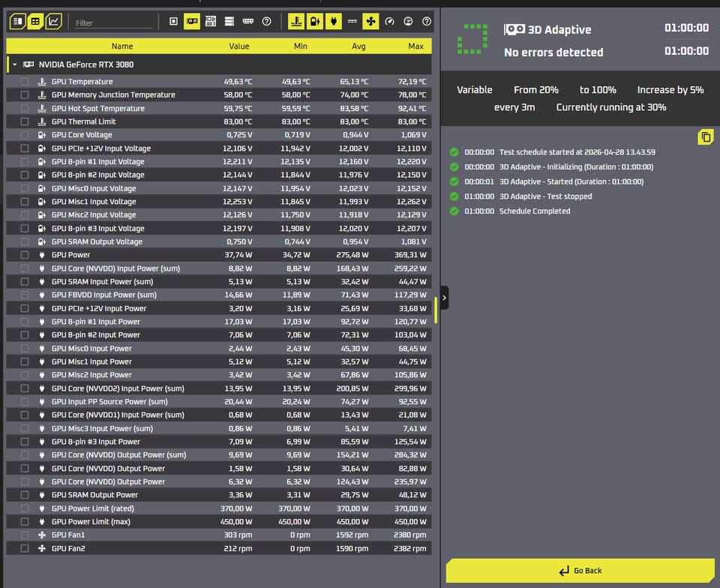Image resolution: width=720 pixels, height=588 pixels.
Task: Click the 'No errors detected' status text
Action: click(x=553, y=52)
